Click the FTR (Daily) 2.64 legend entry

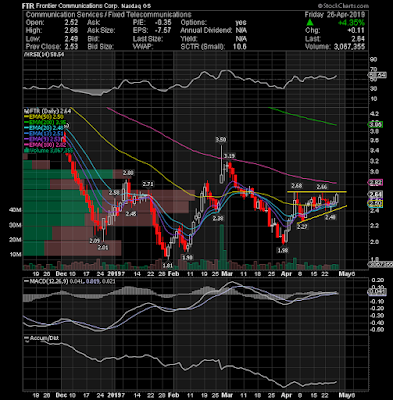coord(48,111)
